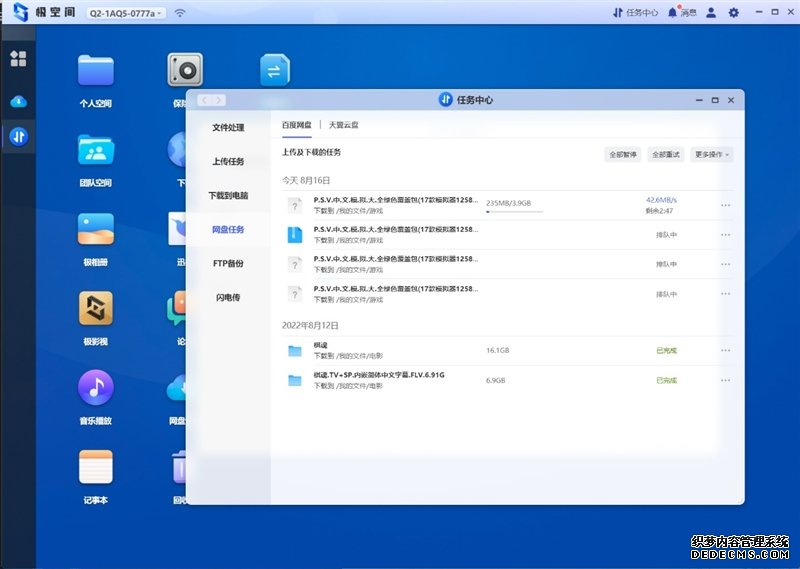Click the 棋魂 folder icon in task list
The image size is (800, 569).
coord(295,351)
